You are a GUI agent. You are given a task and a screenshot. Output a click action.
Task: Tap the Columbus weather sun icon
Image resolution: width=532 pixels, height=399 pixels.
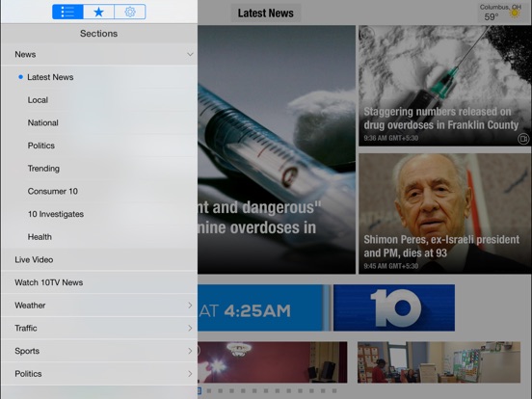click(515, 13)
